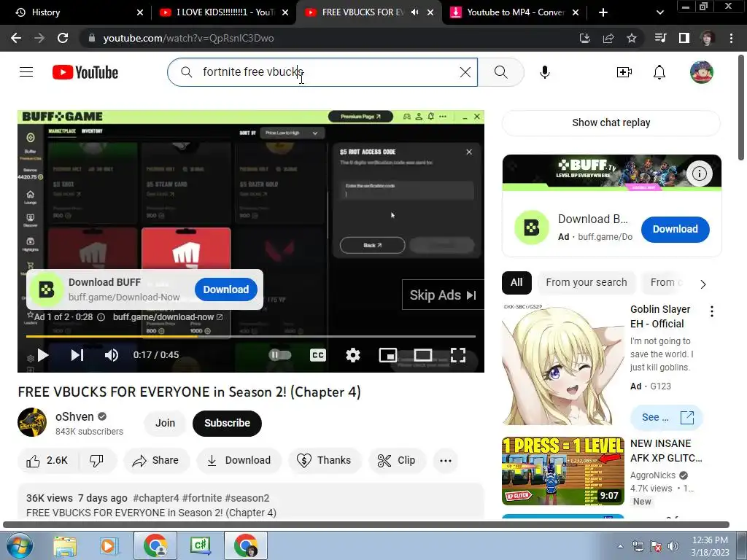Create a Clip from video
This screenshot has height=560, width=747.
tap(397, 461)
